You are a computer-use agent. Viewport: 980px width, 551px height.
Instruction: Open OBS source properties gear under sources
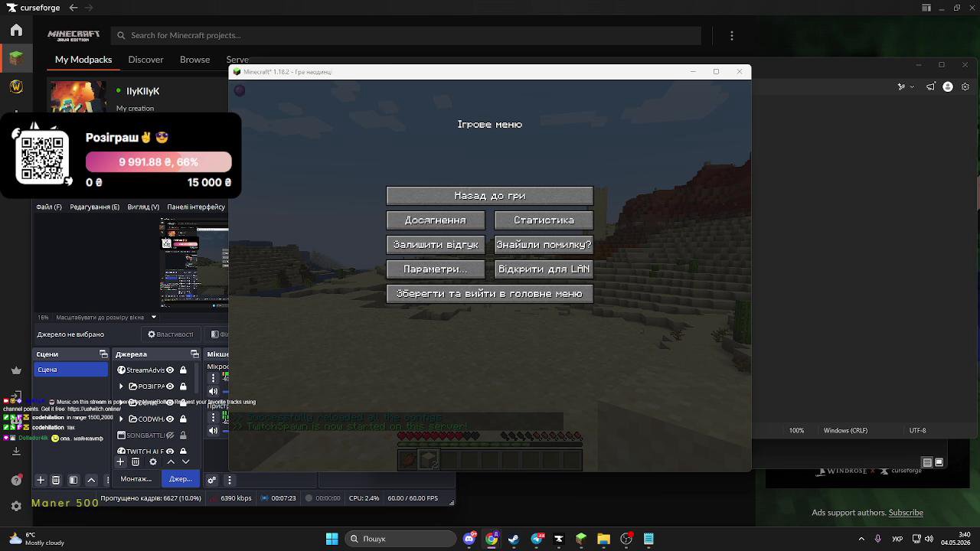(153, 461)
